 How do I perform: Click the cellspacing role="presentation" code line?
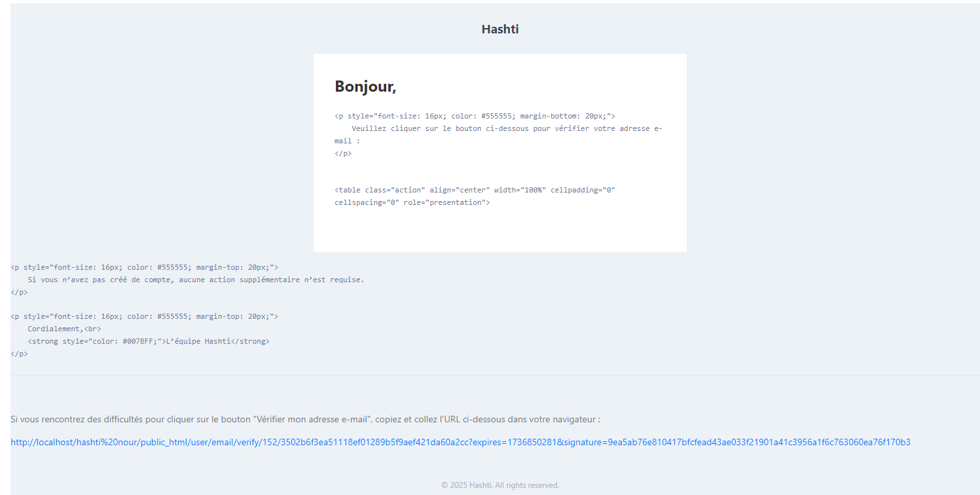[412, 202]
